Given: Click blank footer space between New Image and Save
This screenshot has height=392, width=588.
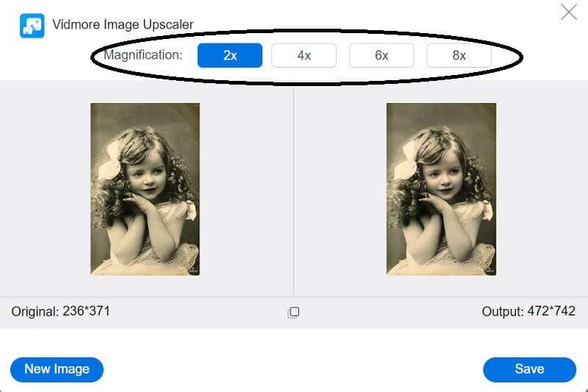Looking at the screenshot, I should [294, 369].
